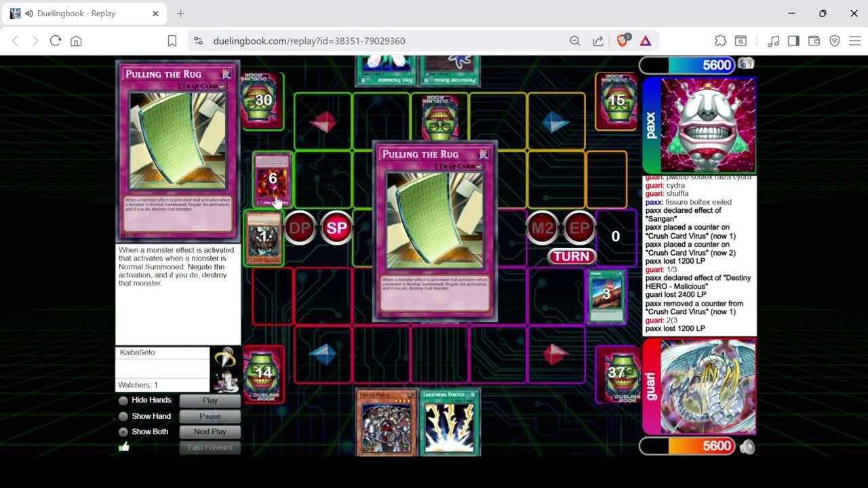Open the Brave VPN shield icon
Image resolution: width=868 pixels, height=488 pixels.
(835, 41)
